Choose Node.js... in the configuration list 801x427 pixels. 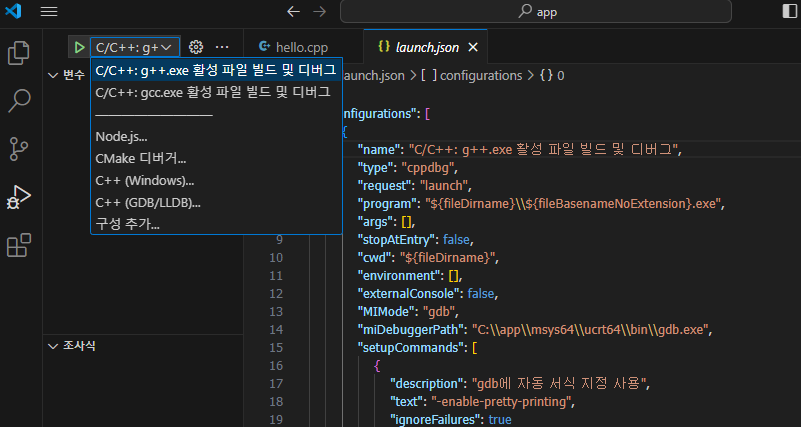(x=216, y=136)
